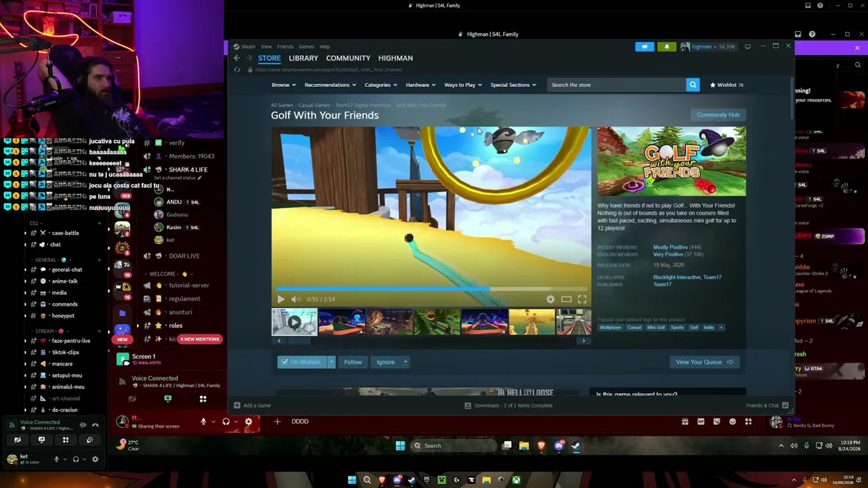Viewport: 868px width, 488px height.
Task: Open the Help menu in Steam
Action: coord(325,47)
